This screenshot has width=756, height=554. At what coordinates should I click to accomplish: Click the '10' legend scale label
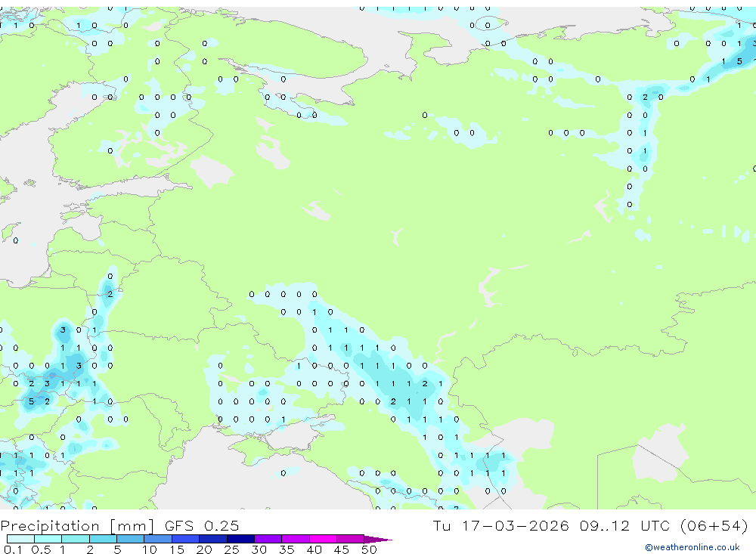point(150,549)
